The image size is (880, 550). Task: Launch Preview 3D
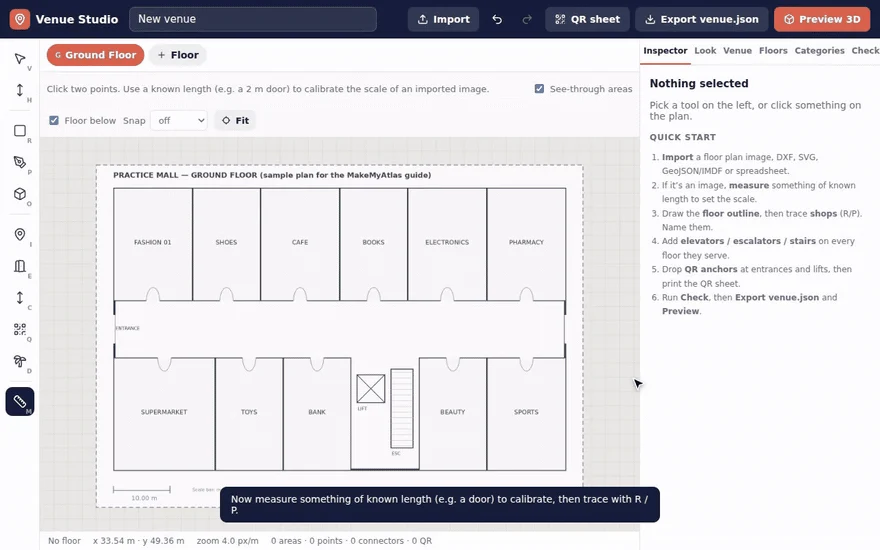[822, 19]
